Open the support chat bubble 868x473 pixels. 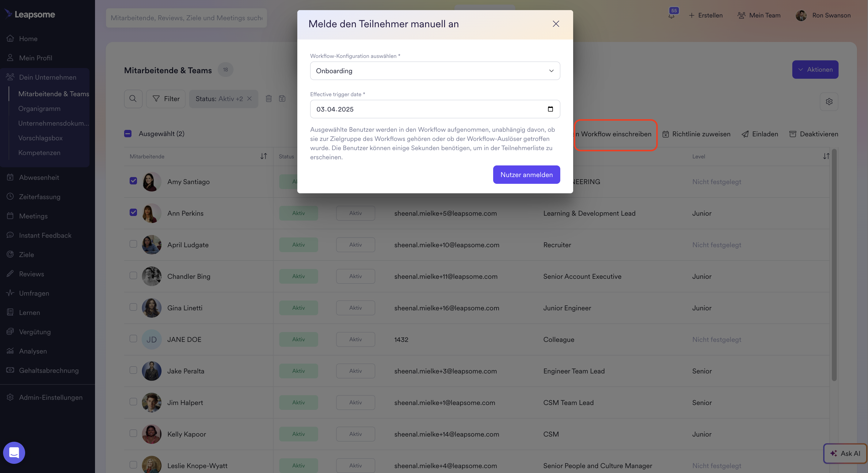click(14, 453)
